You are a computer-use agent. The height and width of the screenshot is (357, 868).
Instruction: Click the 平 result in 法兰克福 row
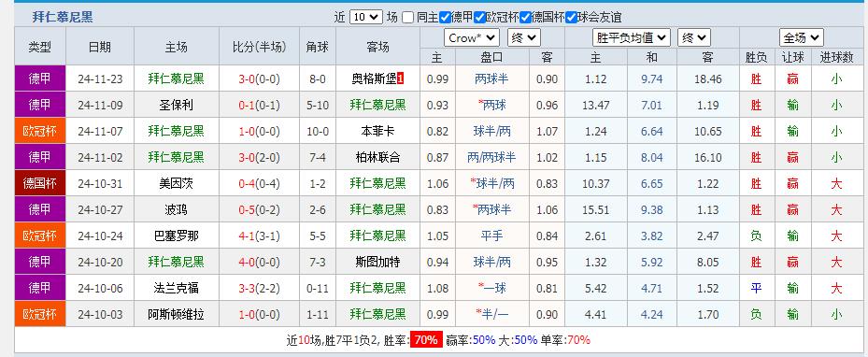756,288
